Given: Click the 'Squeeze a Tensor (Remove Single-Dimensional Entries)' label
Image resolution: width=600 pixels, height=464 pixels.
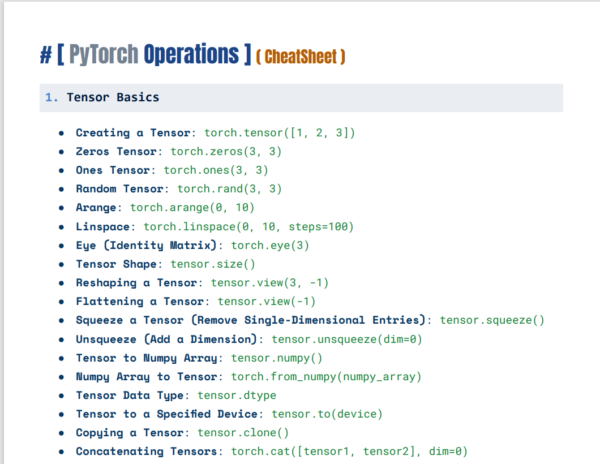Looking at the screenshot, I should tap(251, 320).
